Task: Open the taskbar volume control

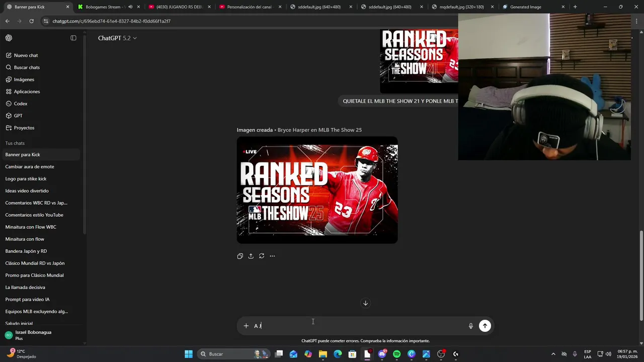Action: [x=608, y=354]
